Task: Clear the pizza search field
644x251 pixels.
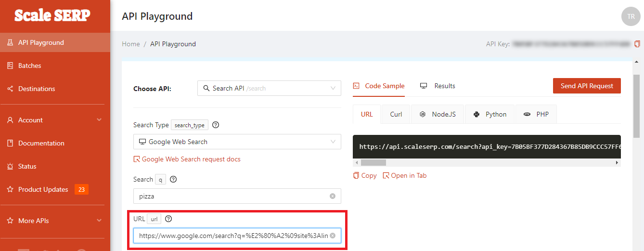Action: 333,196
